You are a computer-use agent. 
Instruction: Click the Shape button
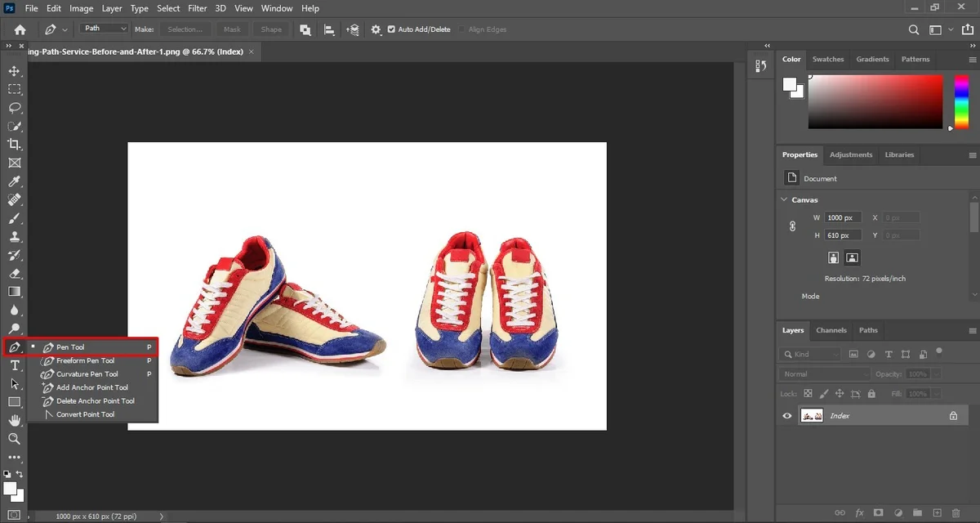click(x=272, y=29)
